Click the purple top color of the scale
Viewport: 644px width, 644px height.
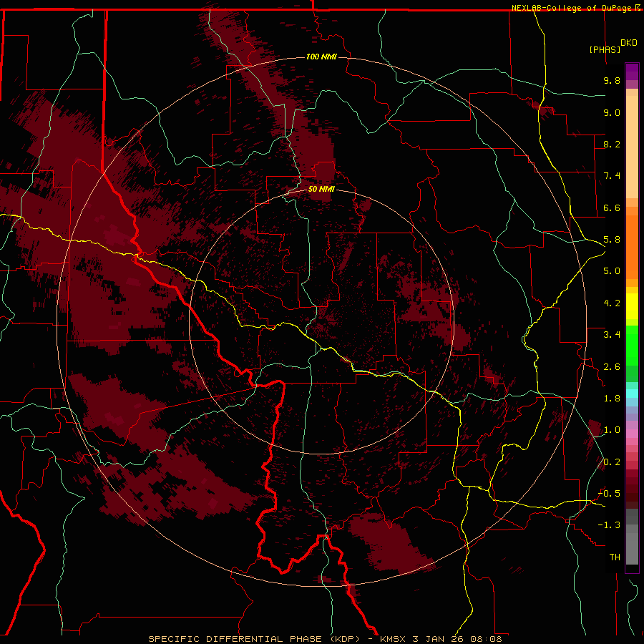632,72
